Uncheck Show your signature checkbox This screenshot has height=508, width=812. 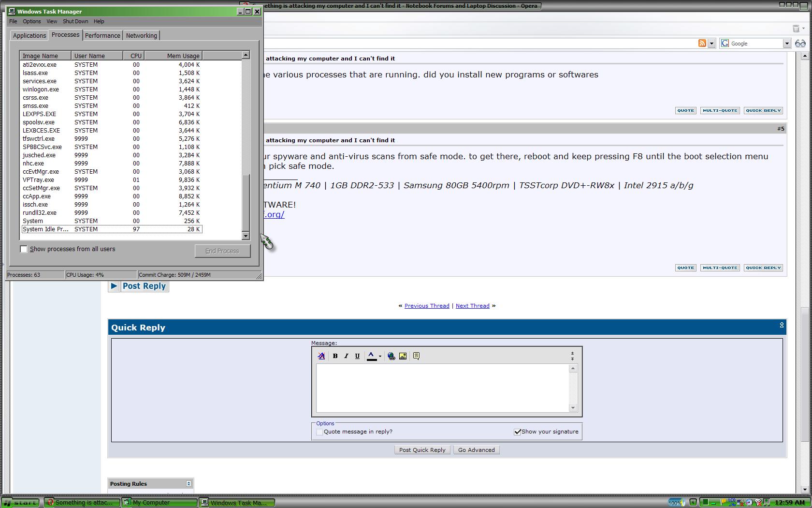click(517, 432)
